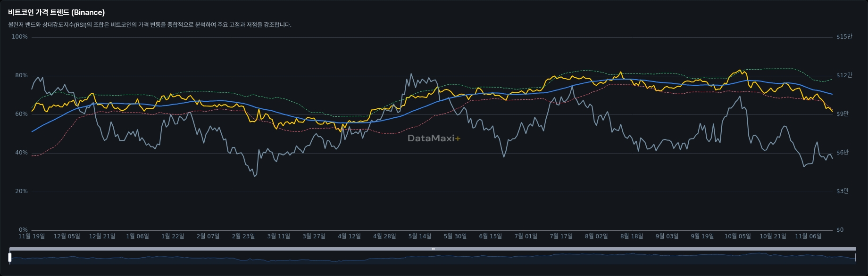The image size is (868, 276).
Task: Select the 11월 06일 date label
Action: 808,236
